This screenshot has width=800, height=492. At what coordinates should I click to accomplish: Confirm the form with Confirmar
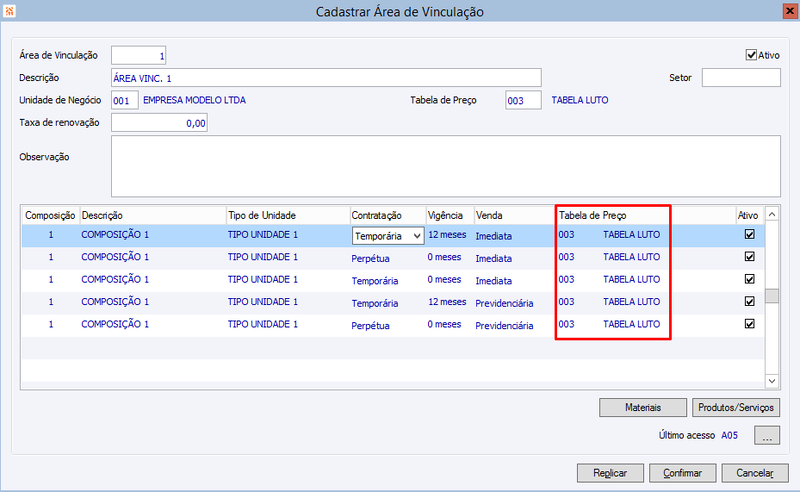click(683, 473)
